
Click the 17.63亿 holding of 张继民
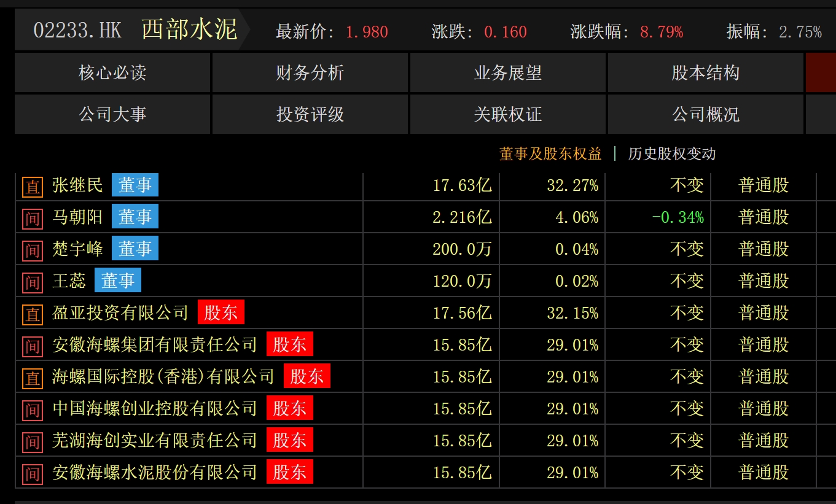tap(463, 185)
